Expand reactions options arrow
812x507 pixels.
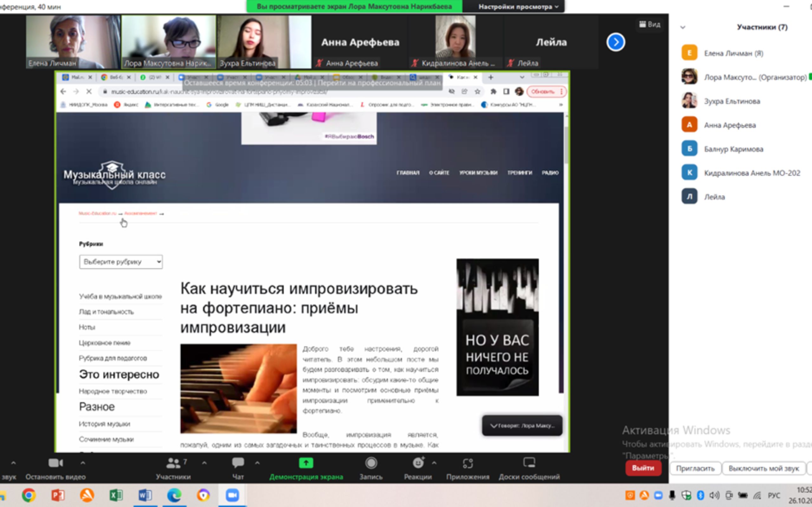(434, 463)
